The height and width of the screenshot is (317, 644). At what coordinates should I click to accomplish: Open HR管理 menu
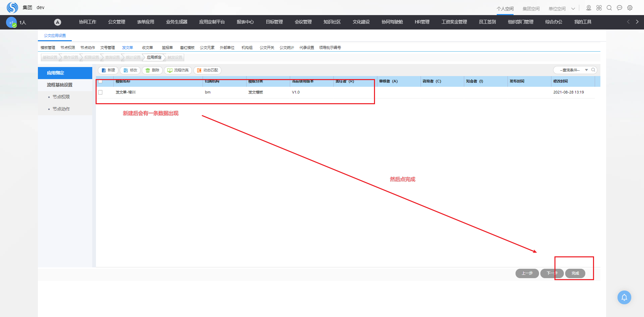click(x=422, y=22)
